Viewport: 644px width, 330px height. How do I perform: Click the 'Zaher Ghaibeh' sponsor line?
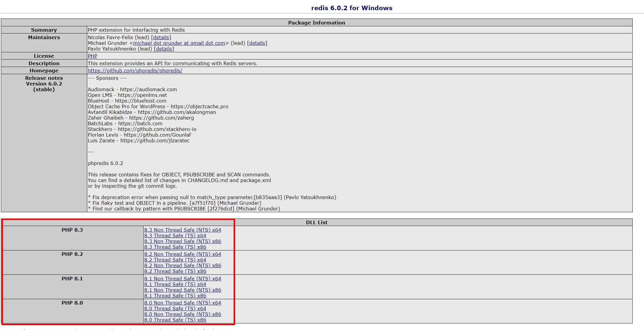pyautogui.click(x=141, y=118)
